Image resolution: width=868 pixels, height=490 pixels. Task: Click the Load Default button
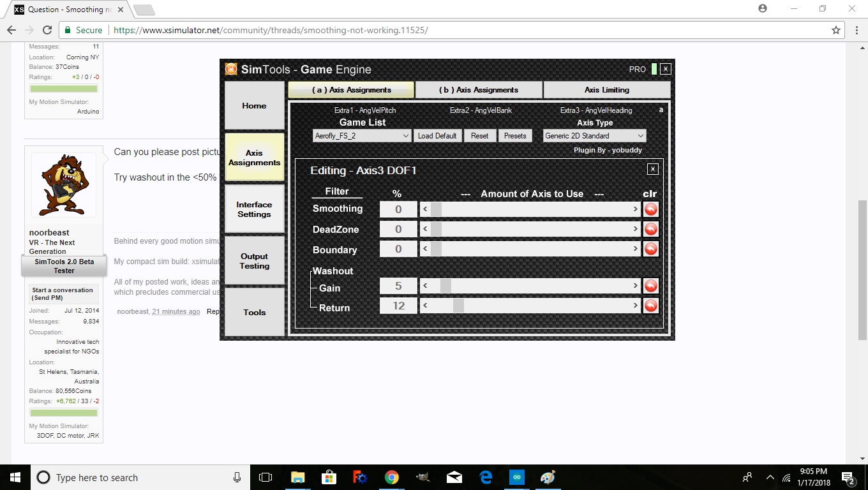[x=437, y=136]
